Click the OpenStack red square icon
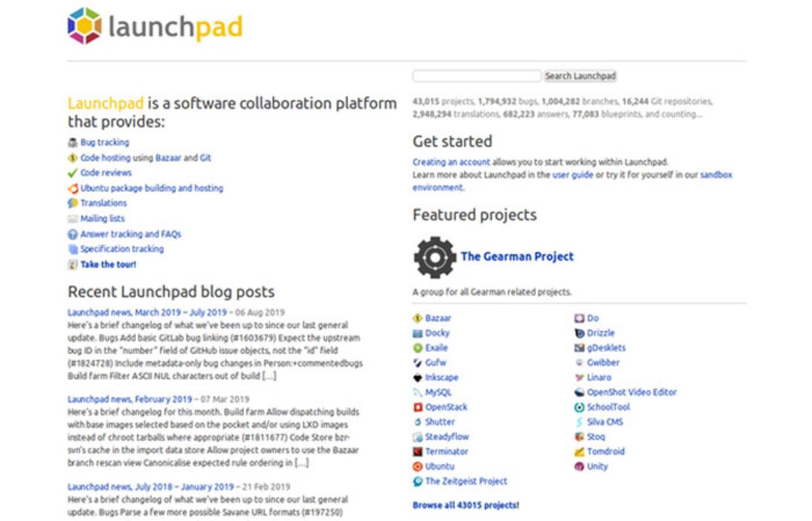 point(417,407)
